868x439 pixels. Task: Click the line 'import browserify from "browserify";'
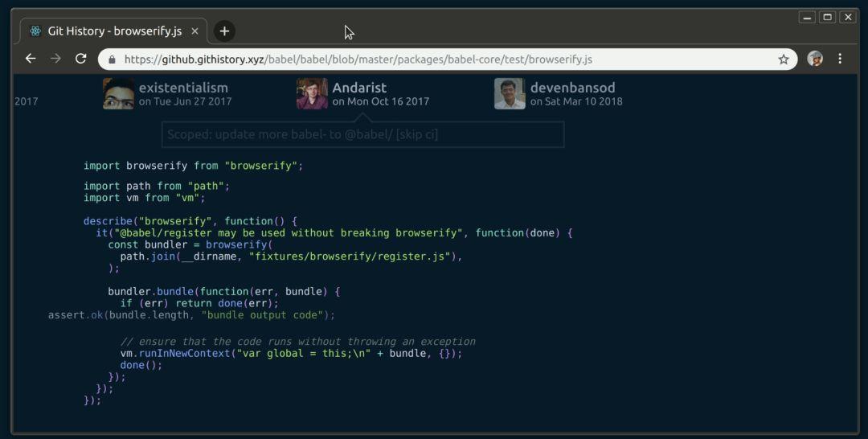click(x=193, y=166)
